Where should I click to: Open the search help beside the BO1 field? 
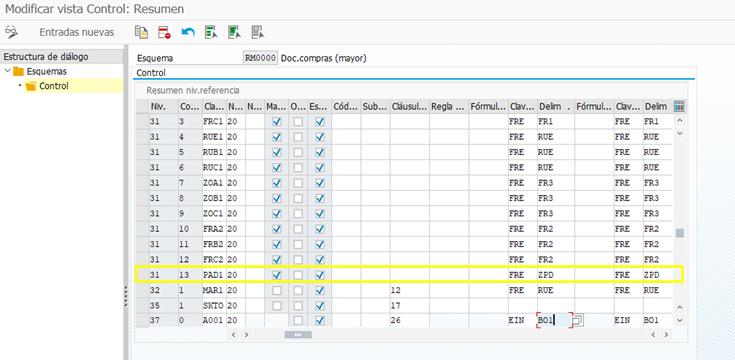tap(578, 321)
